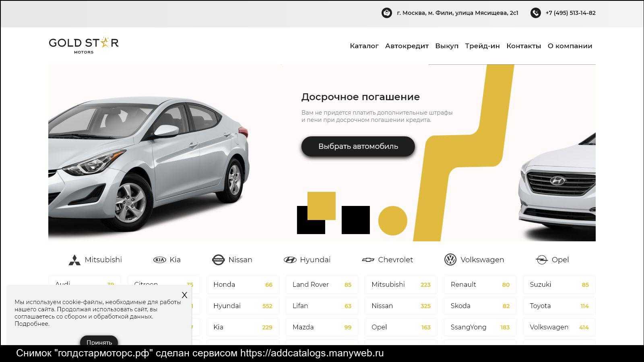Select SsangYong with 183 cars

(x=480, y=327)
